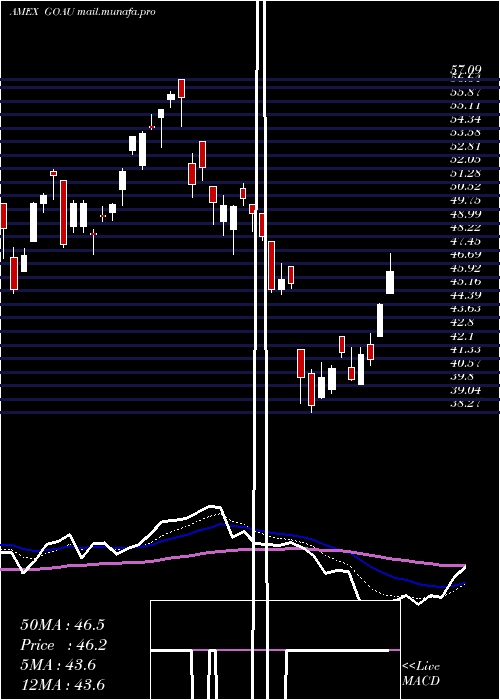
Task: Click the 53.58 price axis label
Action: (x=465, y=133)
